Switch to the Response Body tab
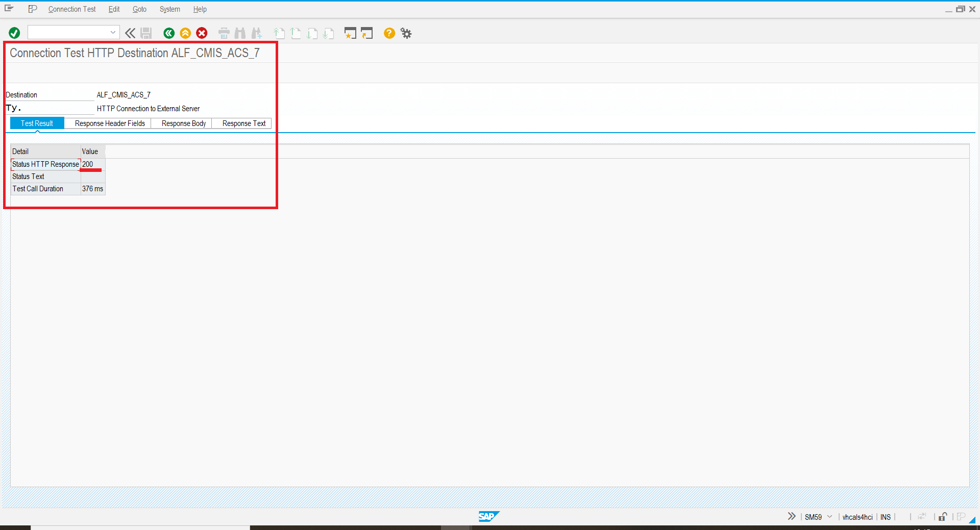Image resolution: width=980 pixels, height=530 pixels. pos(183,123)
